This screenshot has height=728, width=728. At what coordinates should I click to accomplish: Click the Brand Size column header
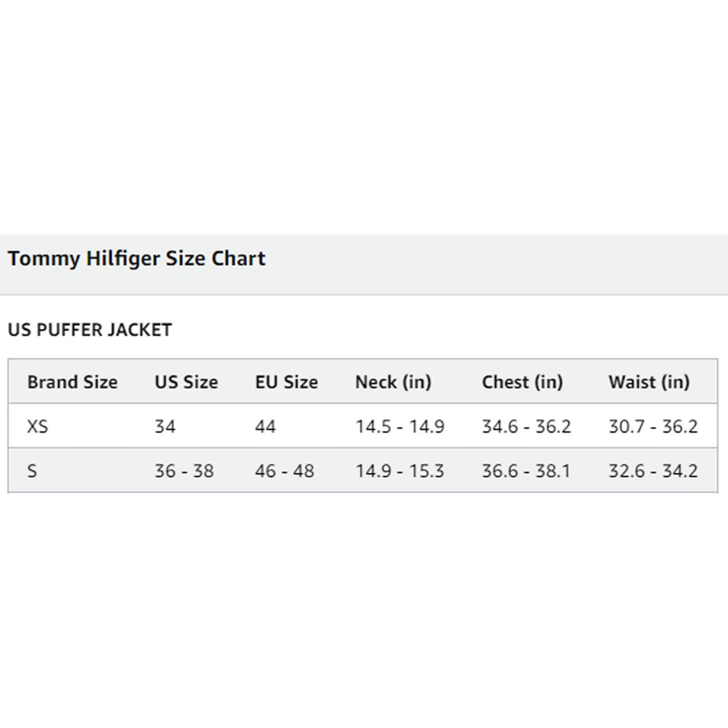click(x=73, y=382)
